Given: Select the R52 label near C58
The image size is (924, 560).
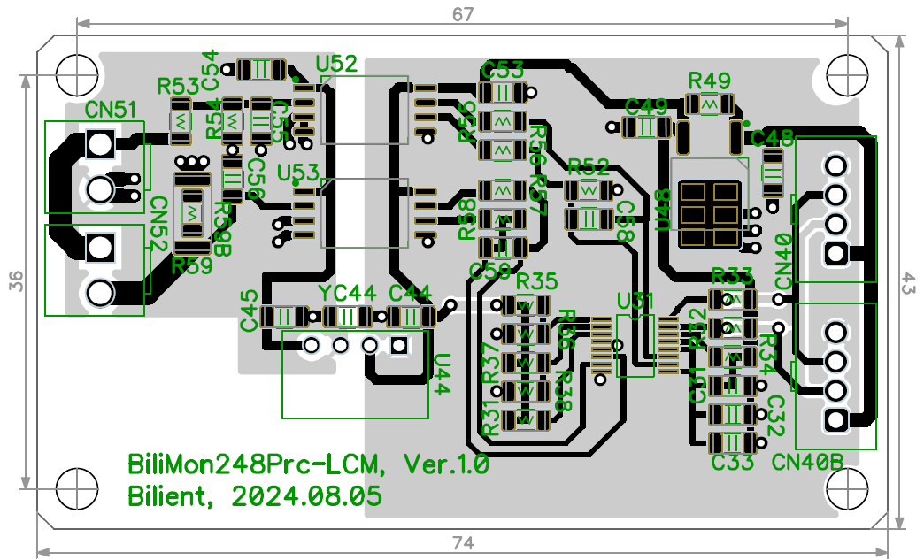Looking at the screenshot, I should (588, 166).
